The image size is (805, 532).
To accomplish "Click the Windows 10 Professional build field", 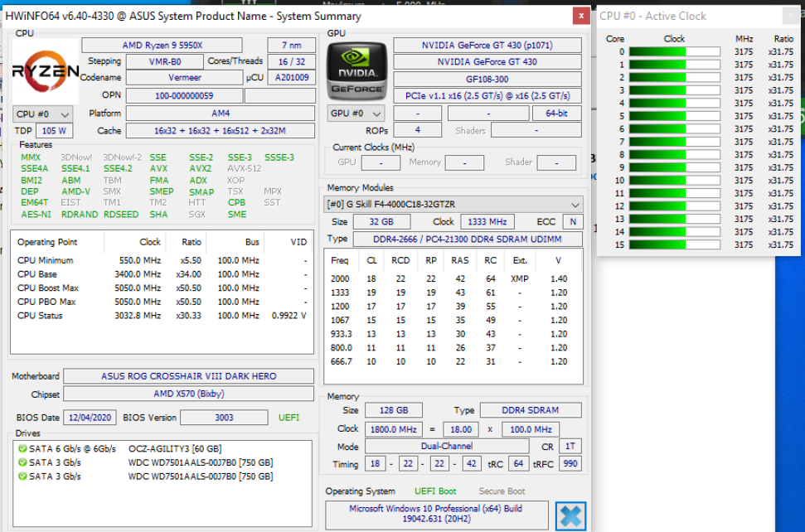I will click(x=436, y=514).
